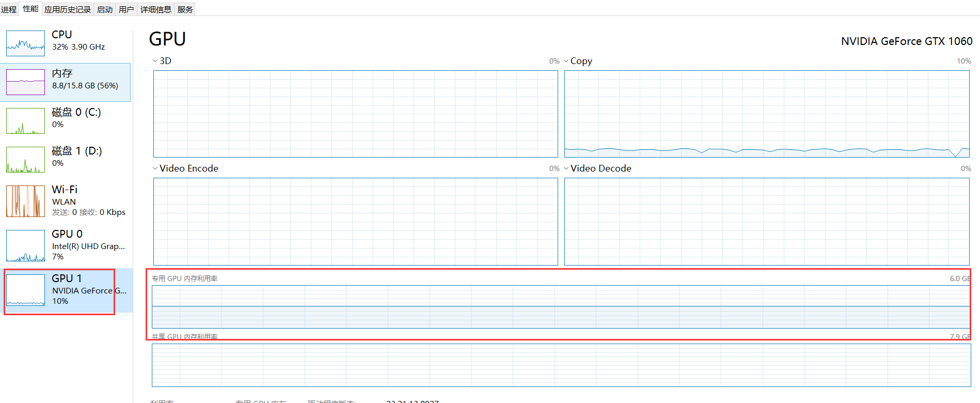This screenshot has height=403, width=980.
Task: Open the 进程 tab
Action: point(9,9)
